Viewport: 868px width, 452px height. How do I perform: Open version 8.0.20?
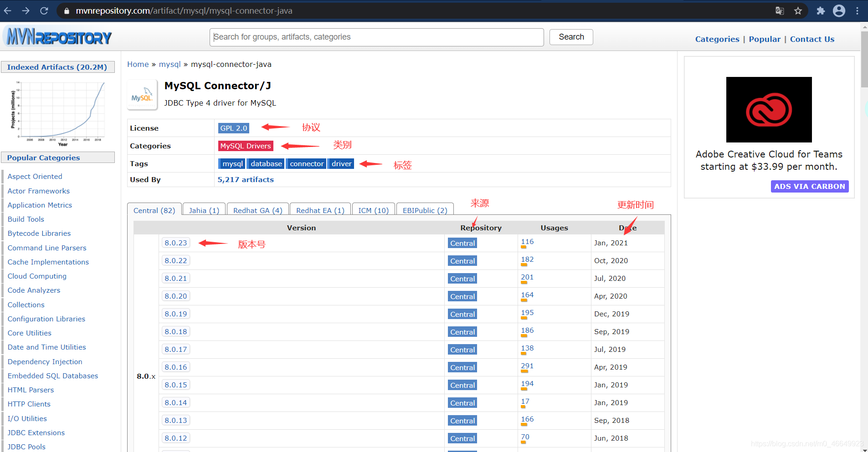point(176,296)
